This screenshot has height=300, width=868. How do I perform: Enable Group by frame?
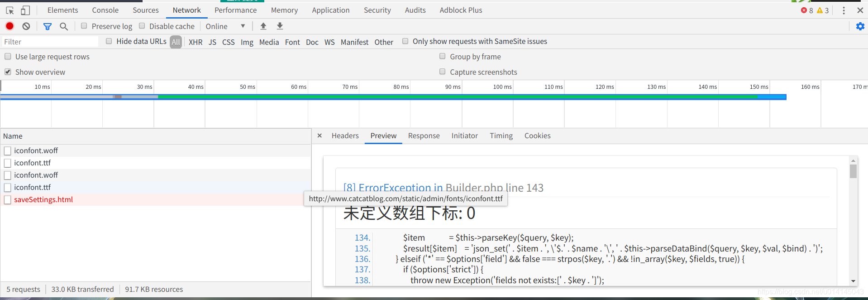click(x=442, y=56)
